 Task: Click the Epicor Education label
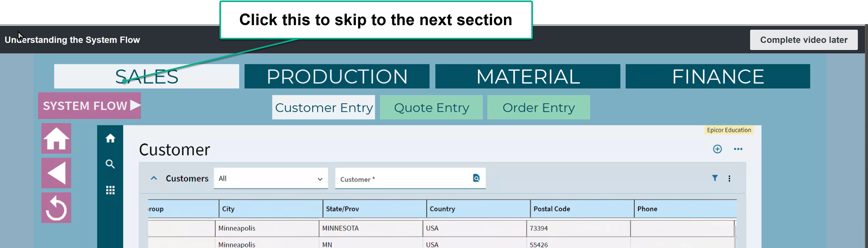pyautogui.click(x=729, y=130)
